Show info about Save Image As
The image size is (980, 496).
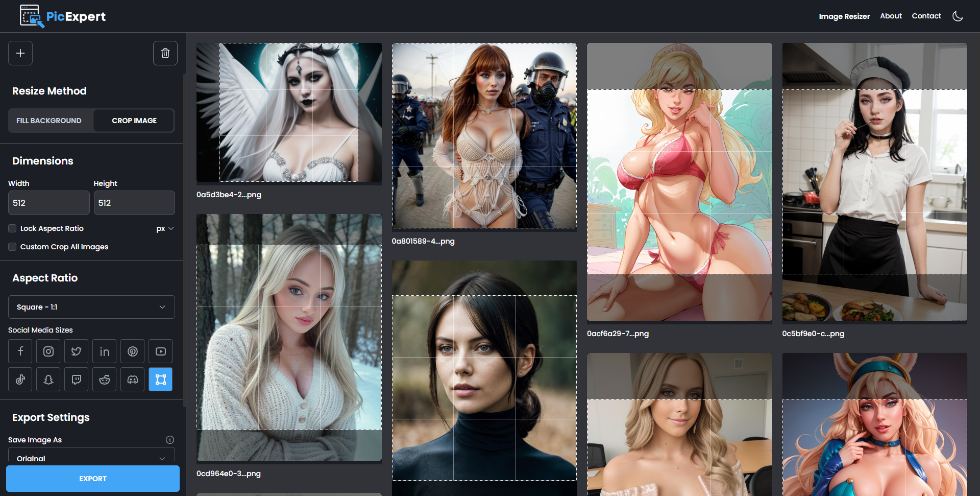click(x=170, y=440)
